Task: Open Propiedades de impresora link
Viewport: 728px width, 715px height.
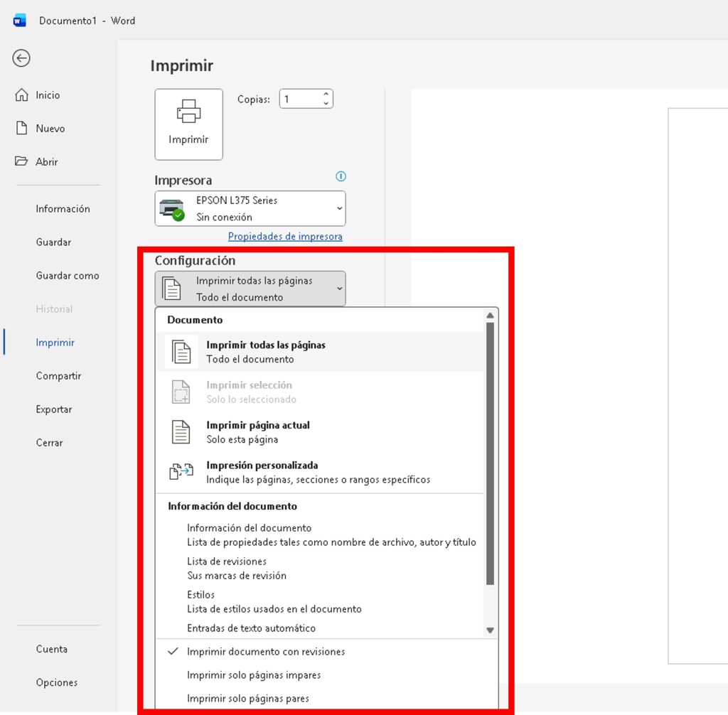Action: 285,237
